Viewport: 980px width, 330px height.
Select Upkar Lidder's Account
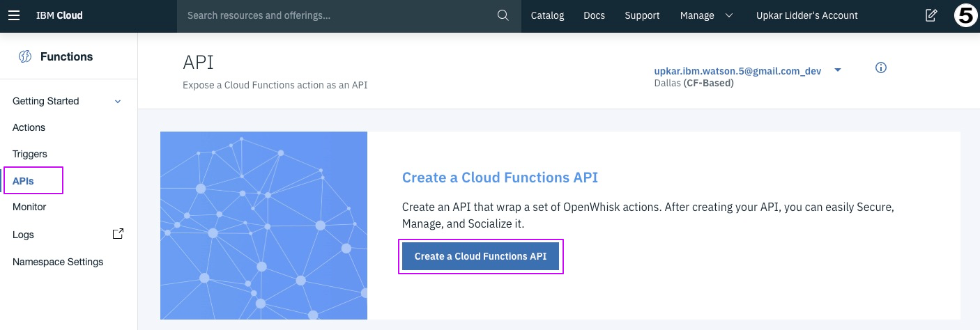pos(807,15)
